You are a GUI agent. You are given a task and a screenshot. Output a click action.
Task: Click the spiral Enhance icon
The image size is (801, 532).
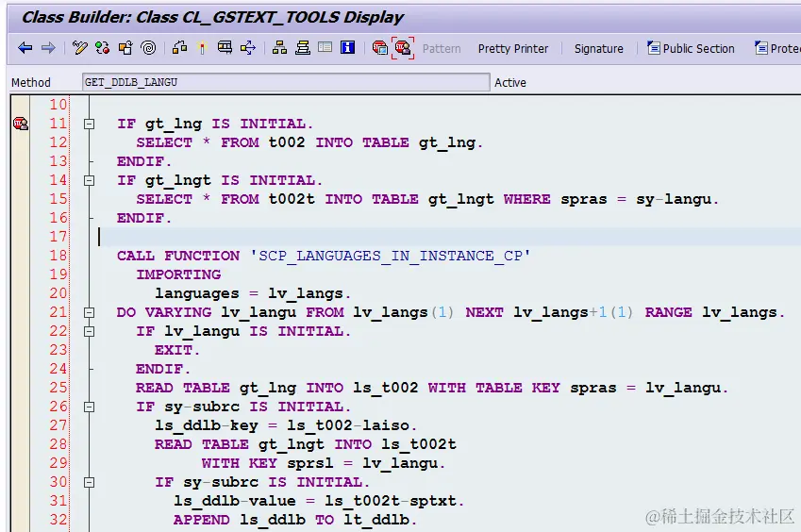(x=148, y=48)
